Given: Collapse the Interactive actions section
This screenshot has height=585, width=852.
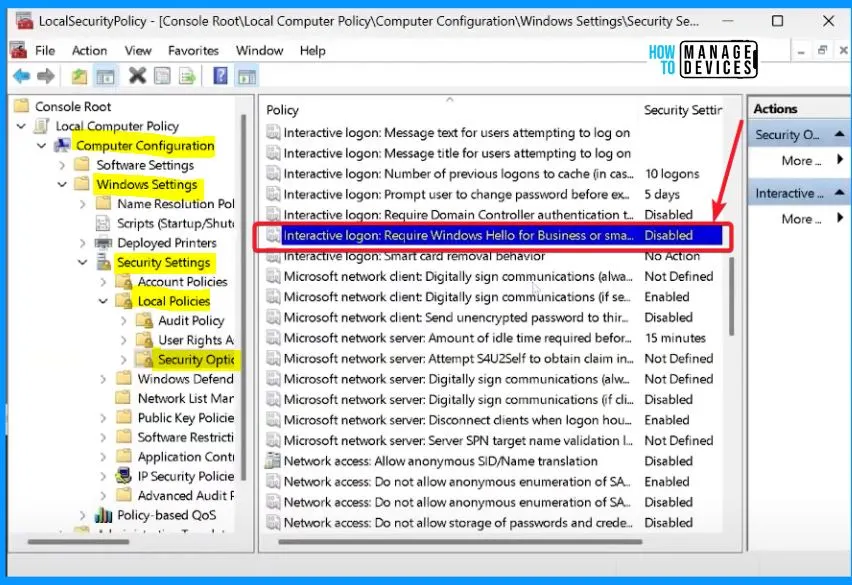Looking at the screenshot, I should [840, 193].
